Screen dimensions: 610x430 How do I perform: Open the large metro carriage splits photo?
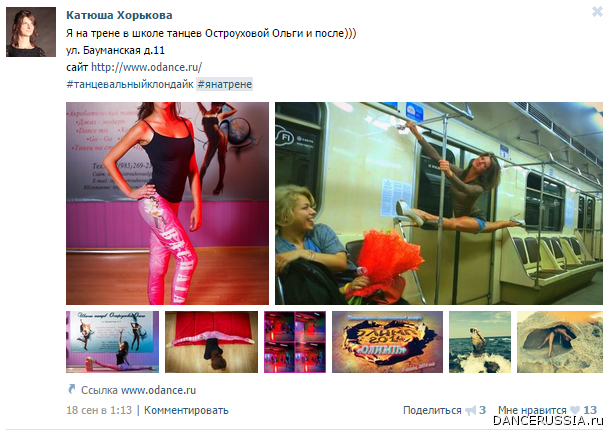click(x=439, y=203)
